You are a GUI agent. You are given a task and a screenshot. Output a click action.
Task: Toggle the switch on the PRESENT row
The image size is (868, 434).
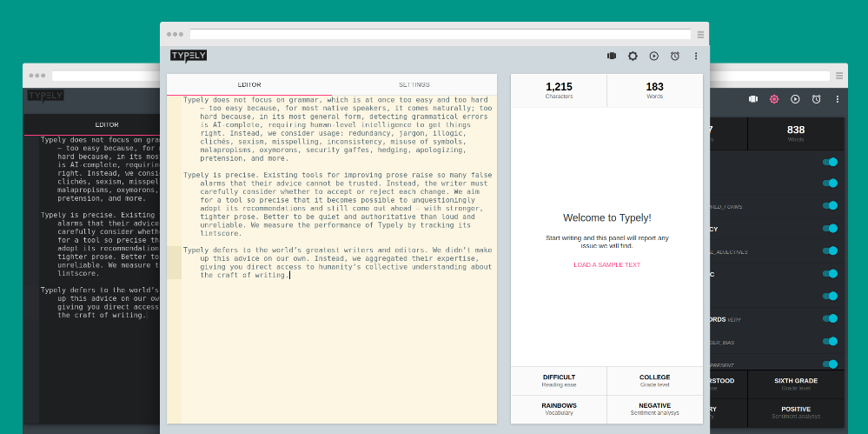tap(830, 364)
